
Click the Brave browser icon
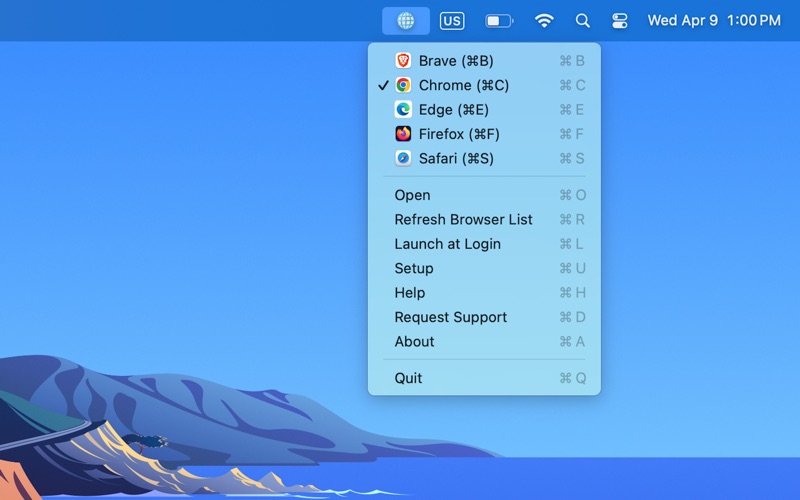pyautogui.click(x=403, y=61)
